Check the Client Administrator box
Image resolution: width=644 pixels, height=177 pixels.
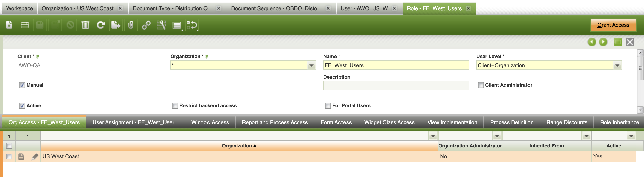click(x=481, y=85)
